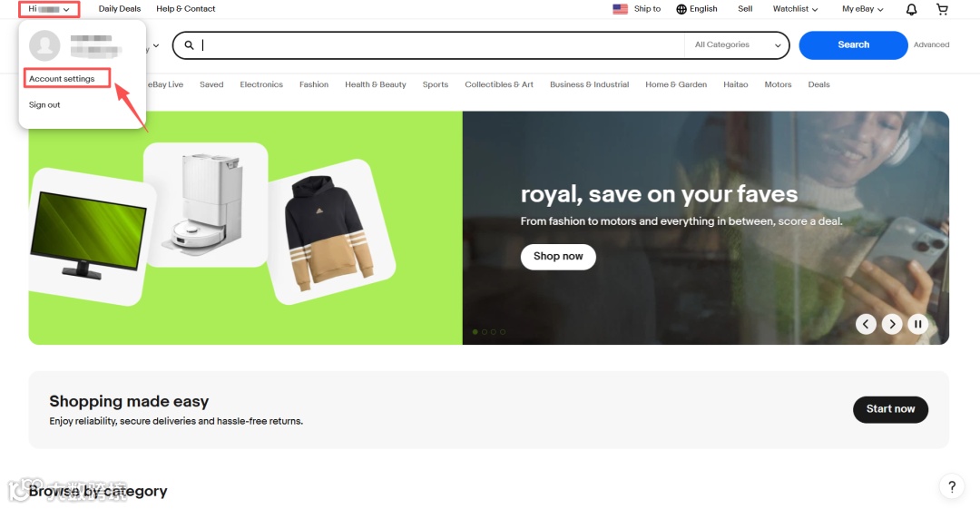Expand the Watchlist dropdown
The image size is (980, 509).
795,9
